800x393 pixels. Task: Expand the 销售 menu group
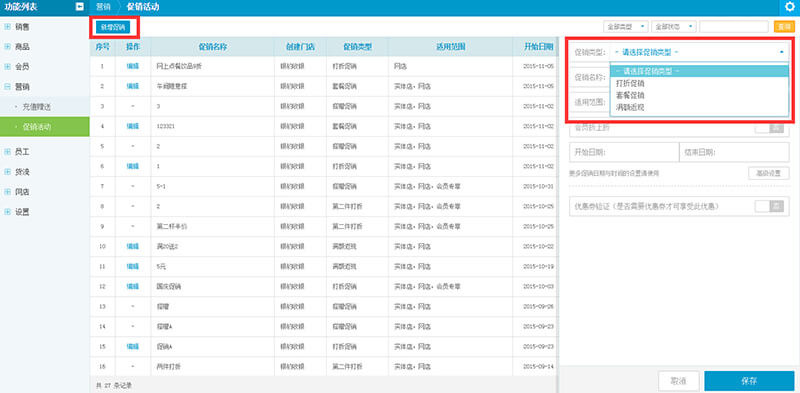coord(7,27)
